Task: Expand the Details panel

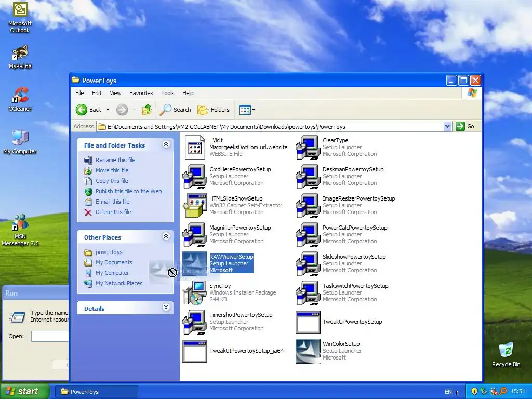Action: click(x=166, y=308)
